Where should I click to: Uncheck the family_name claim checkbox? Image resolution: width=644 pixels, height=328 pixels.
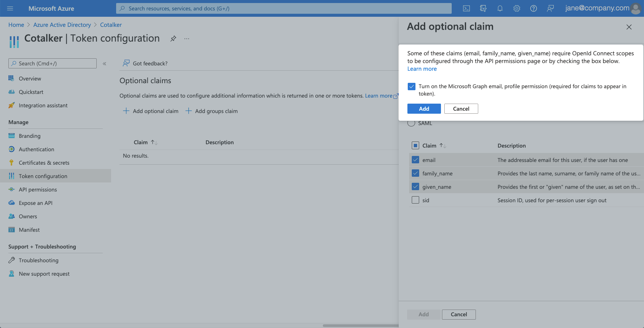coord(415,173)
